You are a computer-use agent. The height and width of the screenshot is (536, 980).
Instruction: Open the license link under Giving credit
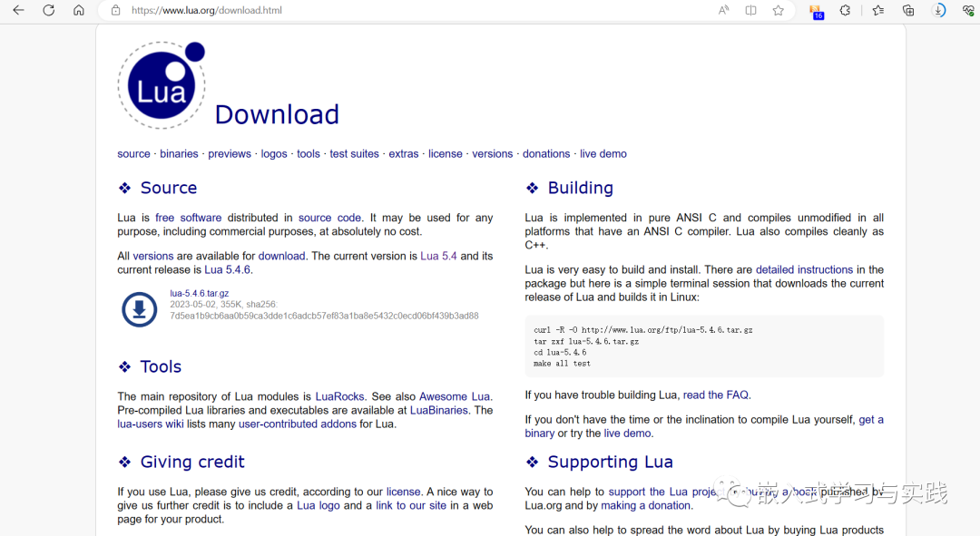tap(403, 492)
